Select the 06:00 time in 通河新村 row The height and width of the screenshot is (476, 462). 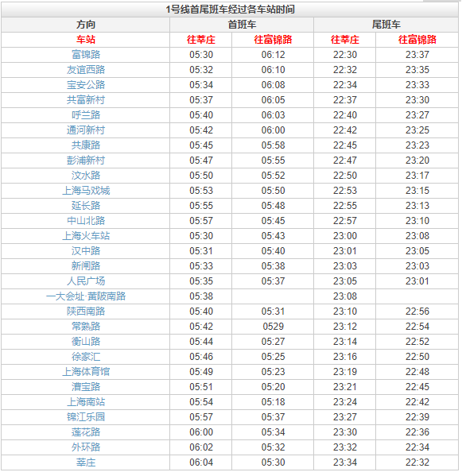pos(273,130)
